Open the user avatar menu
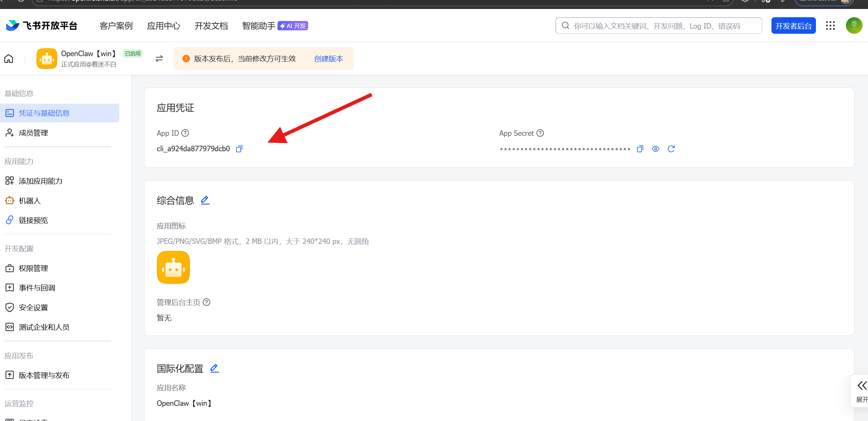Viewport: 868px width, 421px height. pos(854,26)
